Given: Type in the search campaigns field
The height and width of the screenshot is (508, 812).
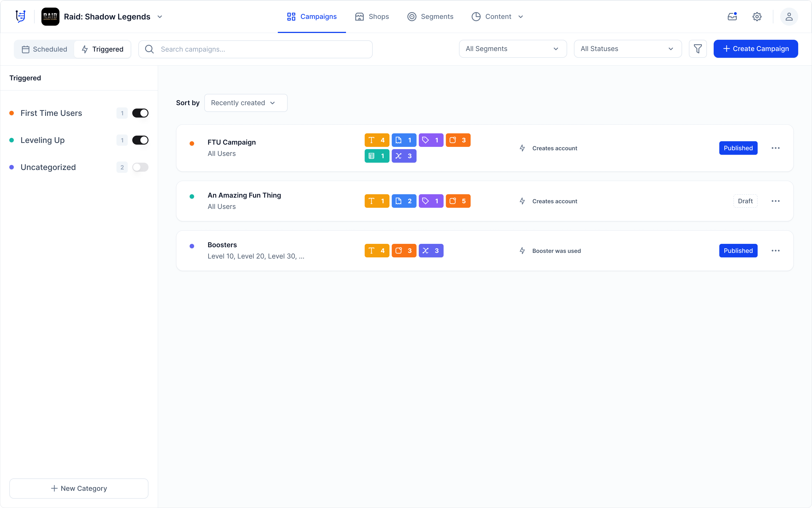Looking at the screenshot, I should (255, 49).
